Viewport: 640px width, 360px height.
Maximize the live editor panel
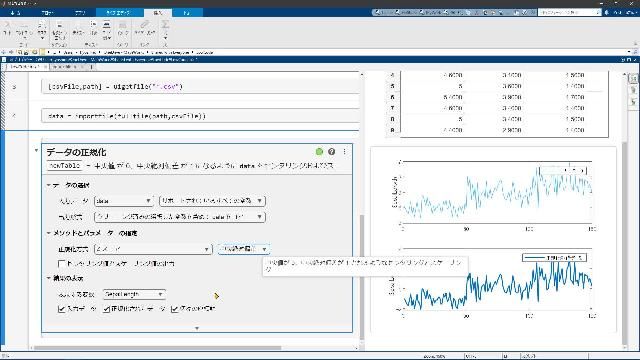629,60
